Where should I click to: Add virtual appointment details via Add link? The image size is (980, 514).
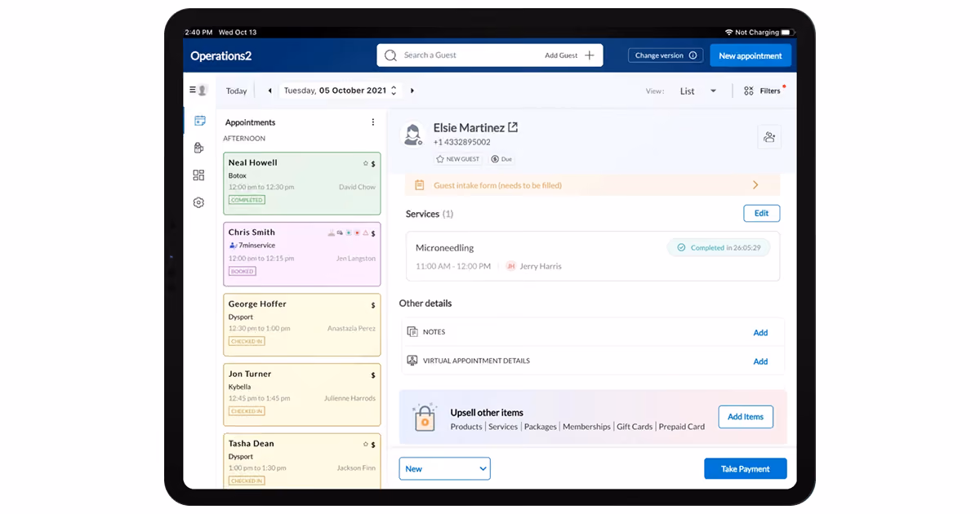(x=760, y=361)
